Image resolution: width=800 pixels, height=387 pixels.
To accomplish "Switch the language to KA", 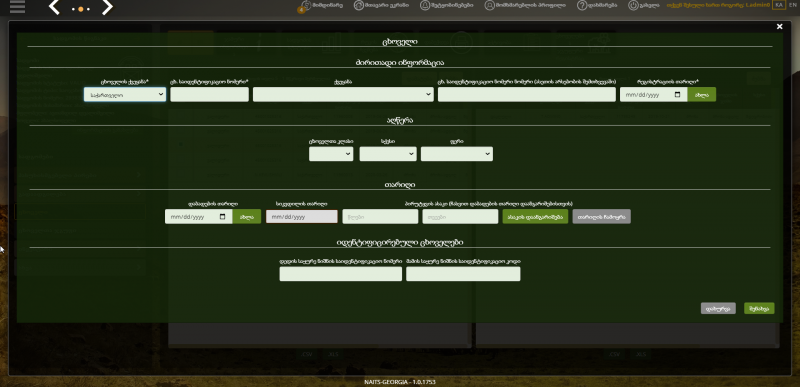I will (778, 5).
